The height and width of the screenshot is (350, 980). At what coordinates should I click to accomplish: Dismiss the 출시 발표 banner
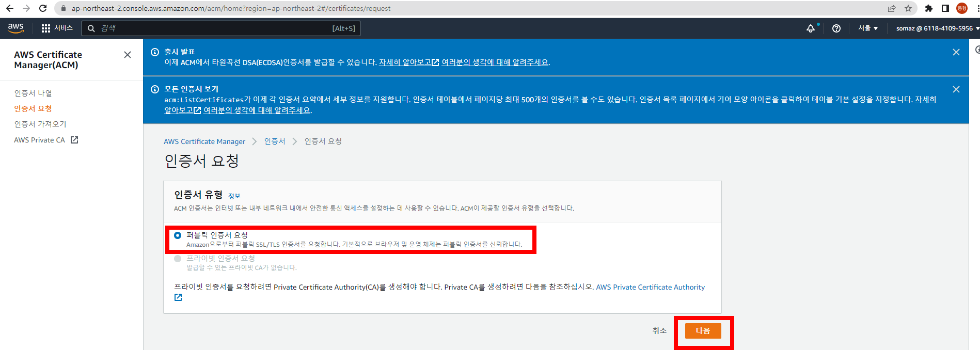tap(956, 52)
